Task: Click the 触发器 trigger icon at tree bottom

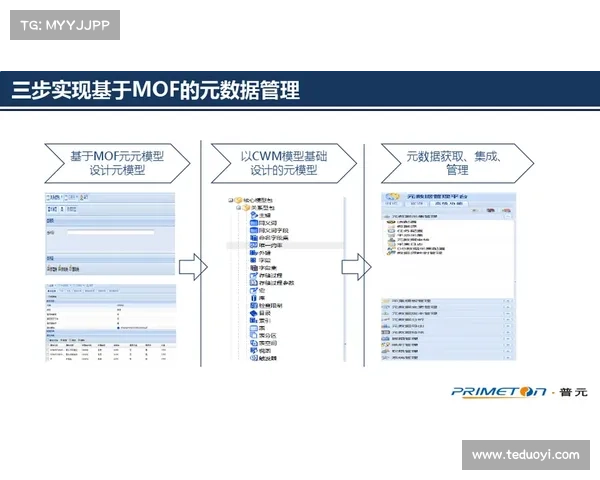Action: pyautogui.click(x=253, y=360)
